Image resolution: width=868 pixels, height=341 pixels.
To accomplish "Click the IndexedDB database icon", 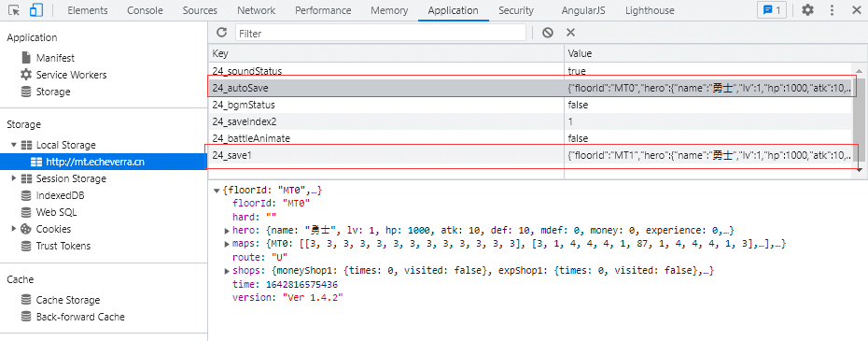I will [x=26, y=195].
